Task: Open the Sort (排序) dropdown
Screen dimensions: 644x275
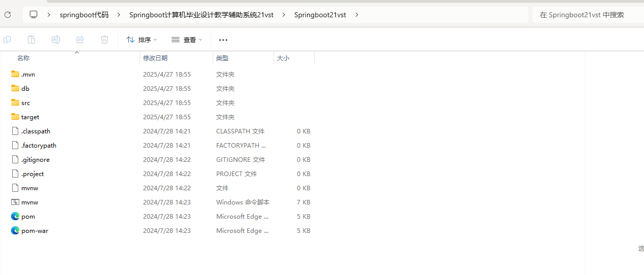Action: [x=142, y=40]
